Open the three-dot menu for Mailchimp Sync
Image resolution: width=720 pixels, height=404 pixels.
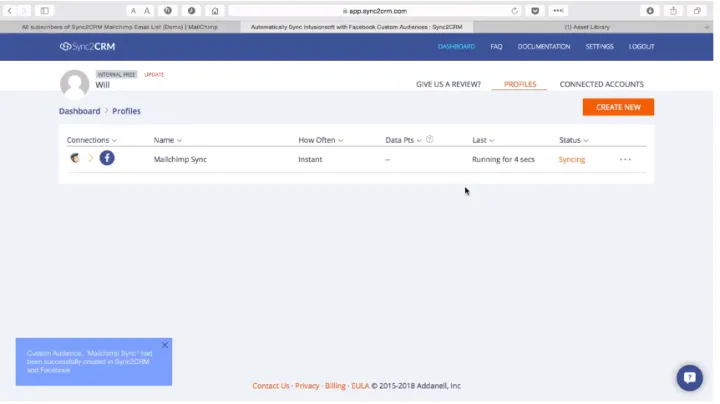[x=625, y=159]
